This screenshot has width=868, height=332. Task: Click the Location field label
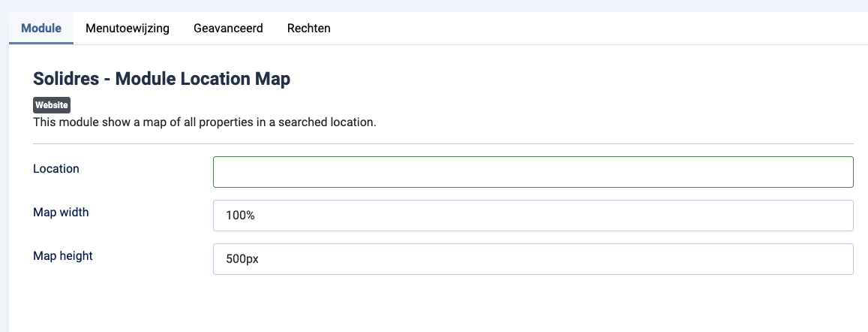[56, 169]
